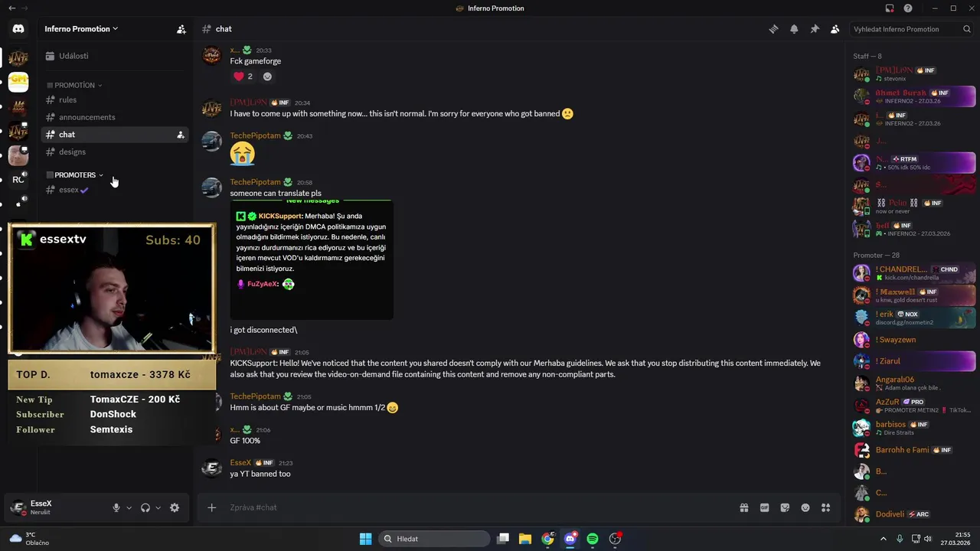Attach file with plus icon
This screenshot has width=980, height=551.
212,507
